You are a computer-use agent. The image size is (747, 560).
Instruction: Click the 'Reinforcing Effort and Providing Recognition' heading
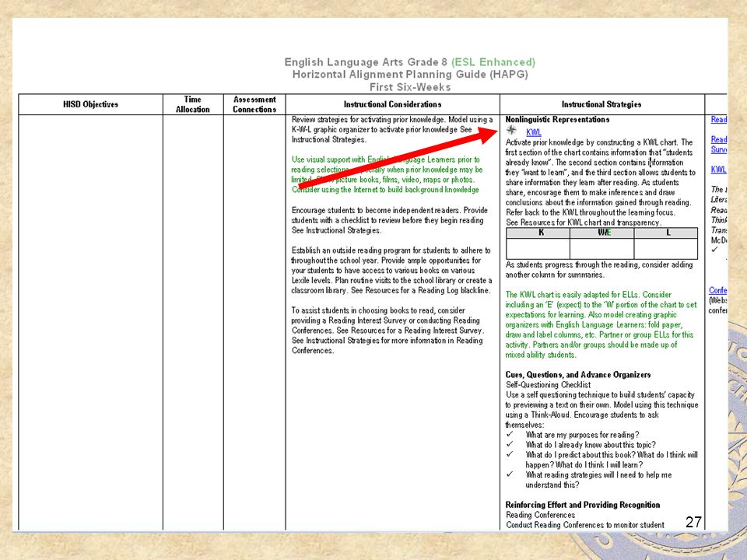point(583,505)
